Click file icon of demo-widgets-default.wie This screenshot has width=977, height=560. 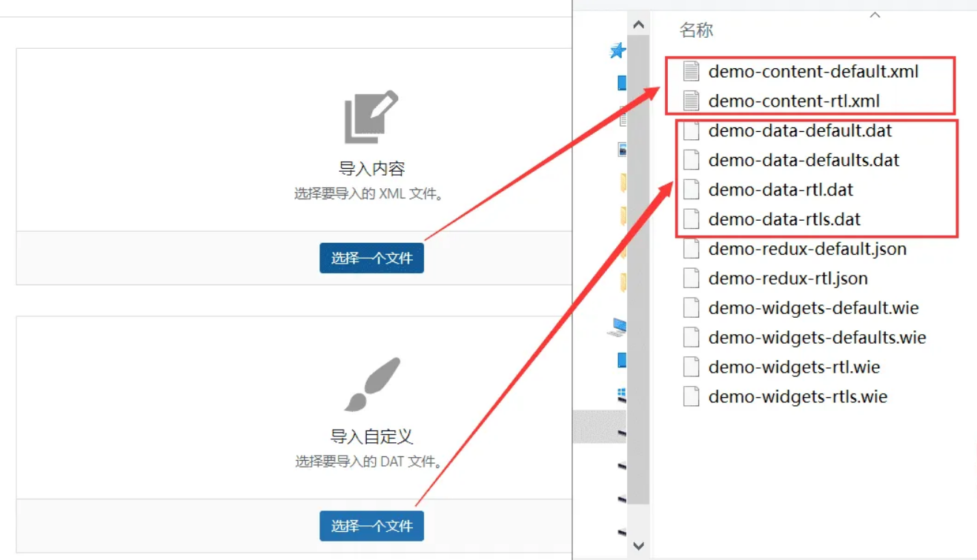pyautogui.click(x=691, y=308)
